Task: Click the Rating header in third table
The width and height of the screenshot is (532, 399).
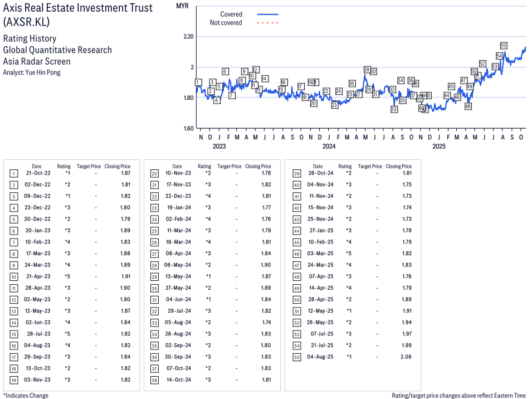Action: pyautogui.click(x=345, y=166)
